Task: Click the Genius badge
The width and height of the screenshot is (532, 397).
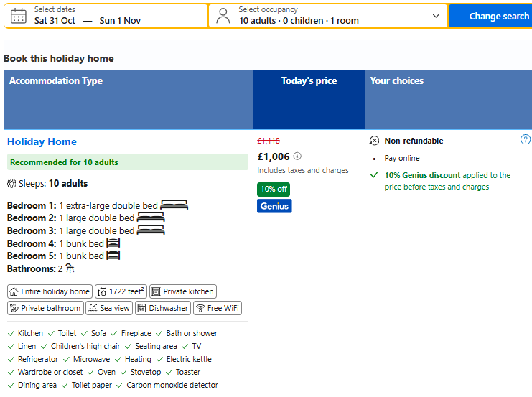Action: (x=274, y=206)
